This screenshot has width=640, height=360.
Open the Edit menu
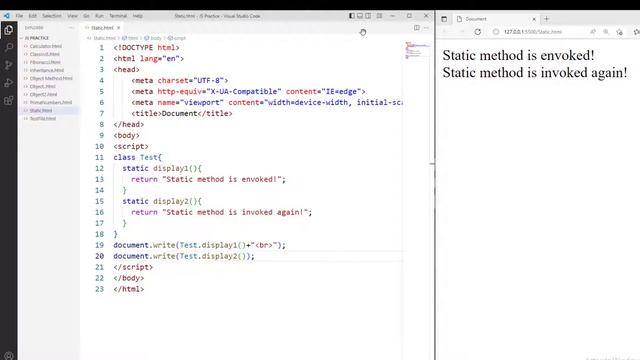(x=33, y=16)
